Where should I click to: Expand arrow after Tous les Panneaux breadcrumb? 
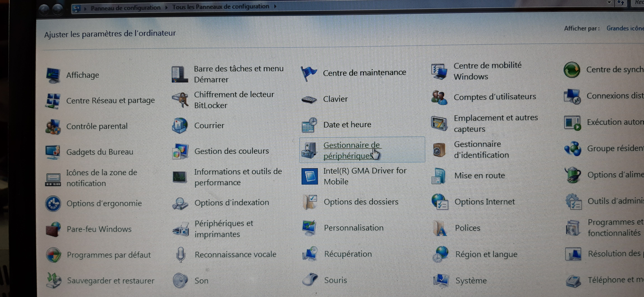tap(275, 6)
